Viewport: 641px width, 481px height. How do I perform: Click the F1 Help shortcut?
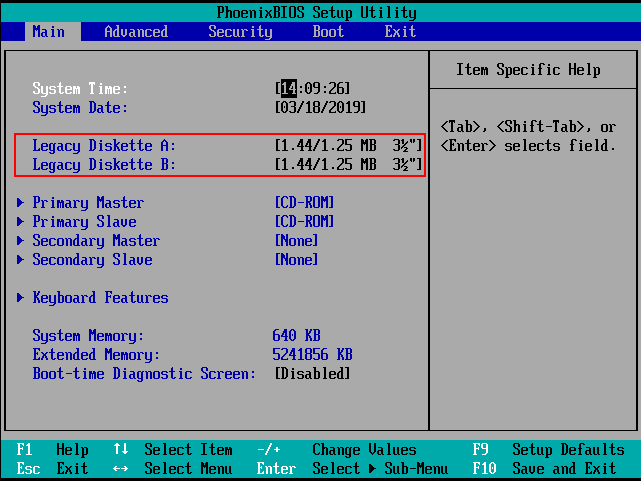[x=52, y=450]
